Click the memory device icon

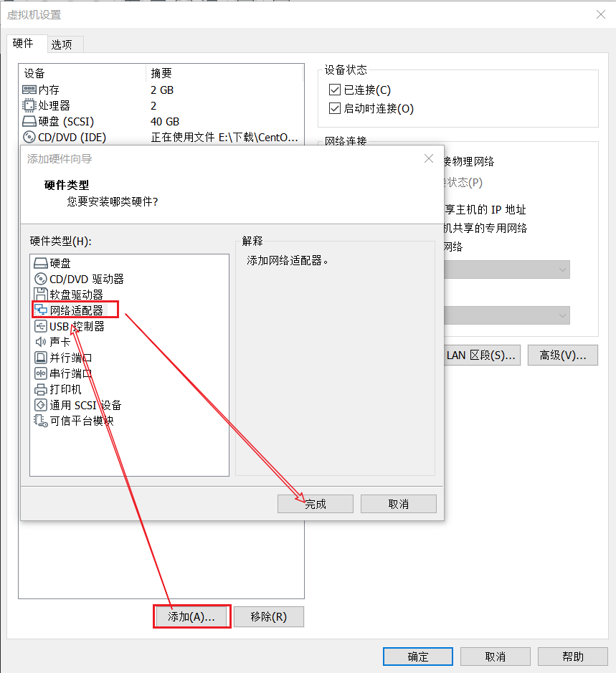click(29, 90)
